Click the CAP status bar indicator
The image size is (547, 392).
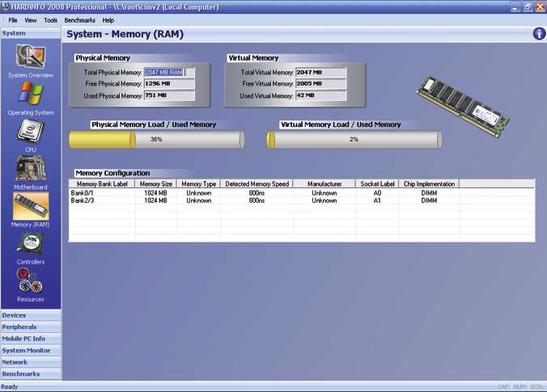coord(502,386)
